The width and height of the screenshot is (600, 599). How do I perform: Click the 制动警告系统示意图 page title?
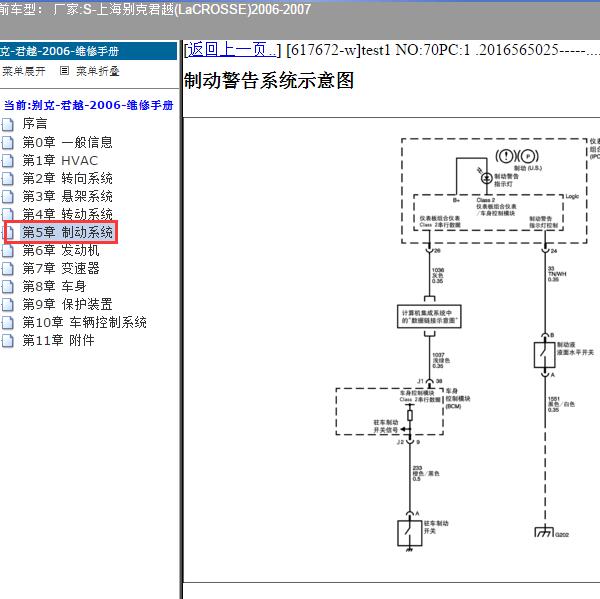269,81
